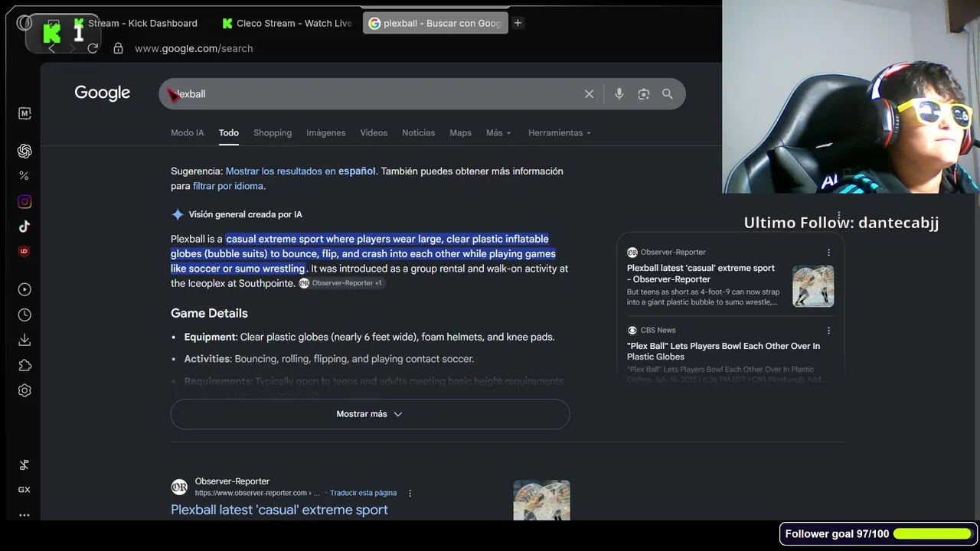Open the Plex Ball CBS News card headline
The height and width of the screenshot is (551, 980).
[724, 351]
